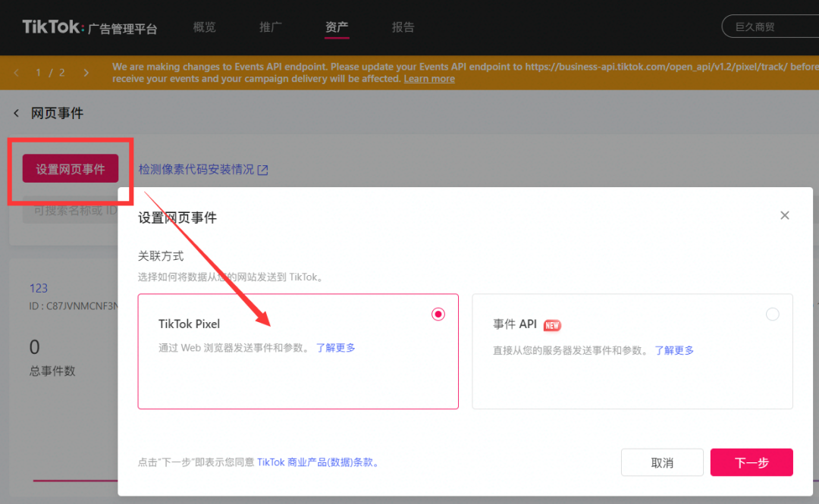Image resolution: width=819 pixels, height=504 pixels.
Task: Click the 下一步 button
Action: point(752,463)
